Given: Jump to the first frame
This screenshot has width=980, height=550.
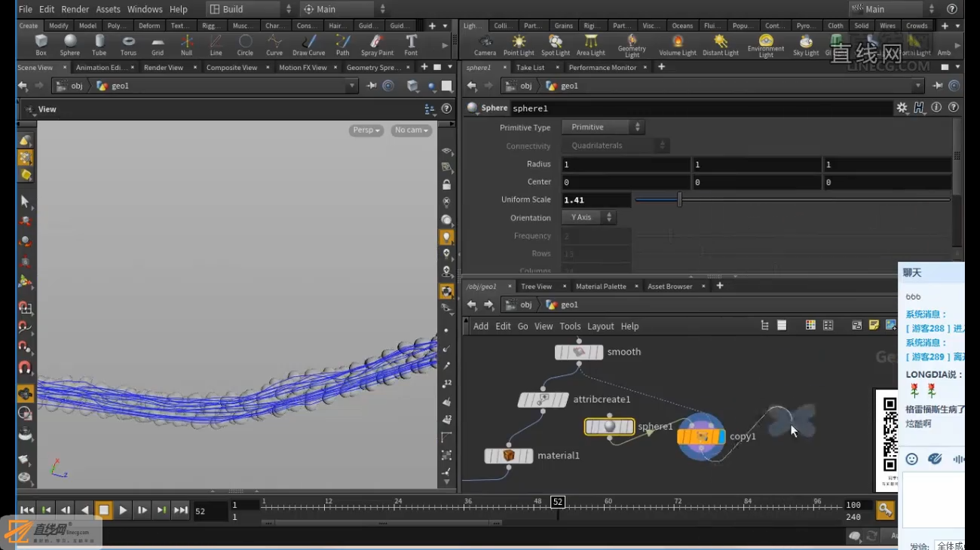Looking at the screenshot, I should [x=26, y=510].
